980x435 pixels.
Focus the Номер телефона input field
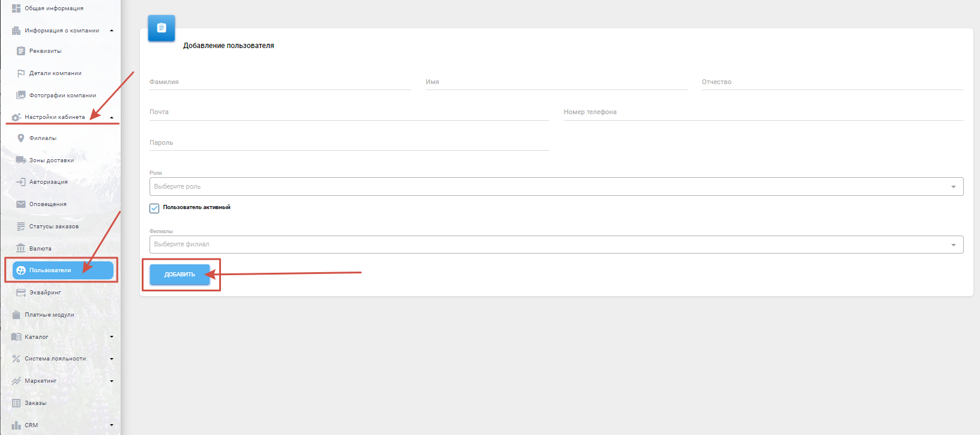[x=763, y=112]
